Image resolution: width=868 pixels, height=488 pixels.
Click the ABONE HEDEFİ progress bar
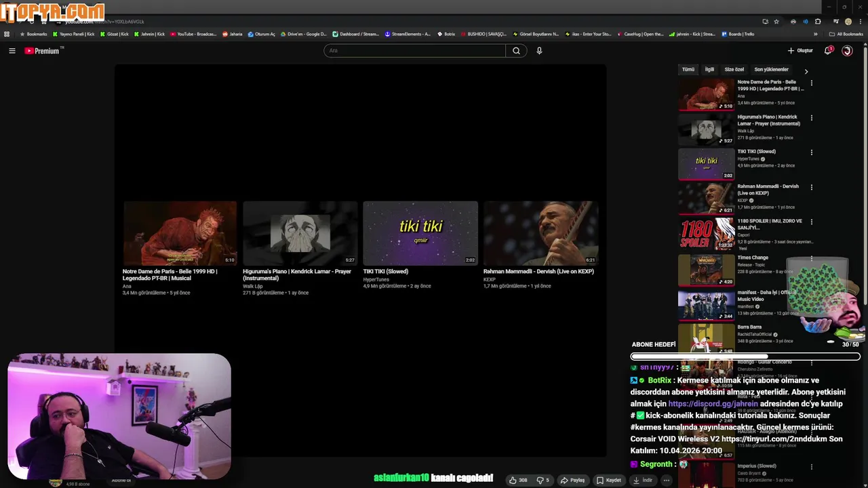[x=745, y=357]
